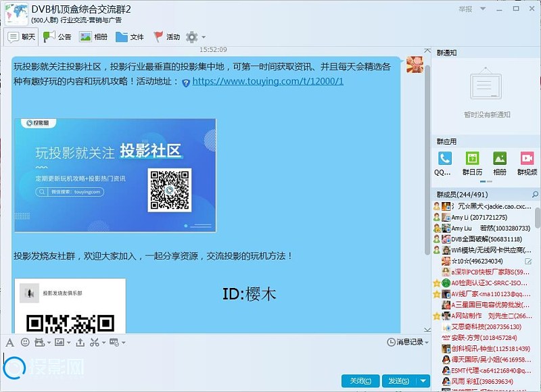
Task: Expand the sticker tool dropdown arrow
Action: [x=49, y=343]
